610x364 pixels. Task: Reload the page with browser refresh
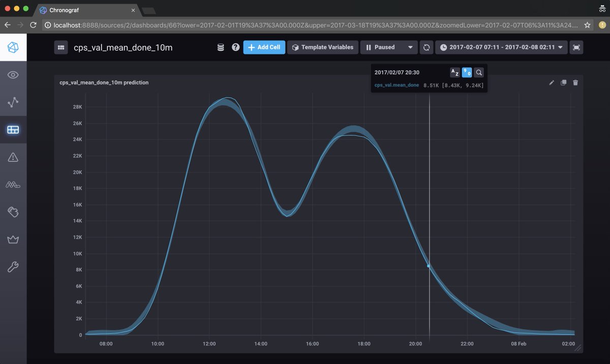pos(34,24)
